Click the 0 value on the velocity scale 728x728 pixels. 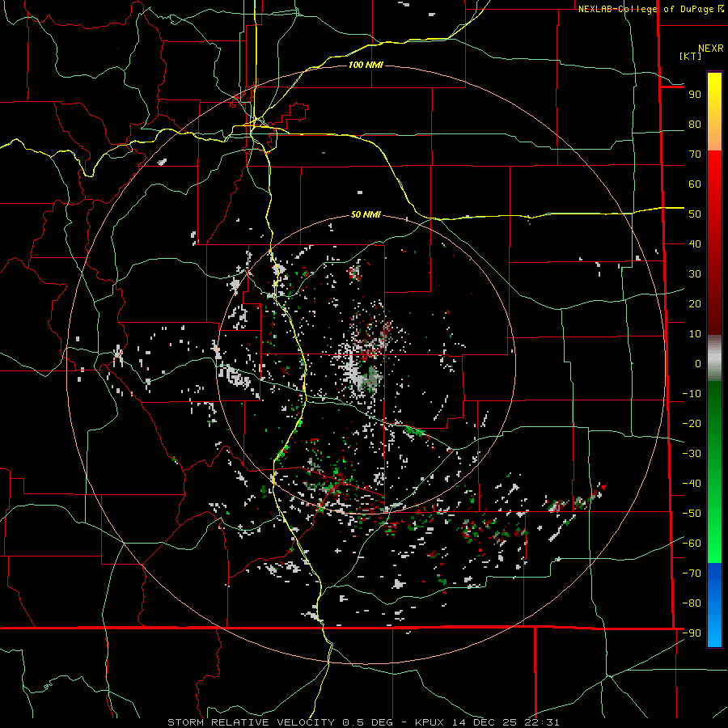pos(698,364)
